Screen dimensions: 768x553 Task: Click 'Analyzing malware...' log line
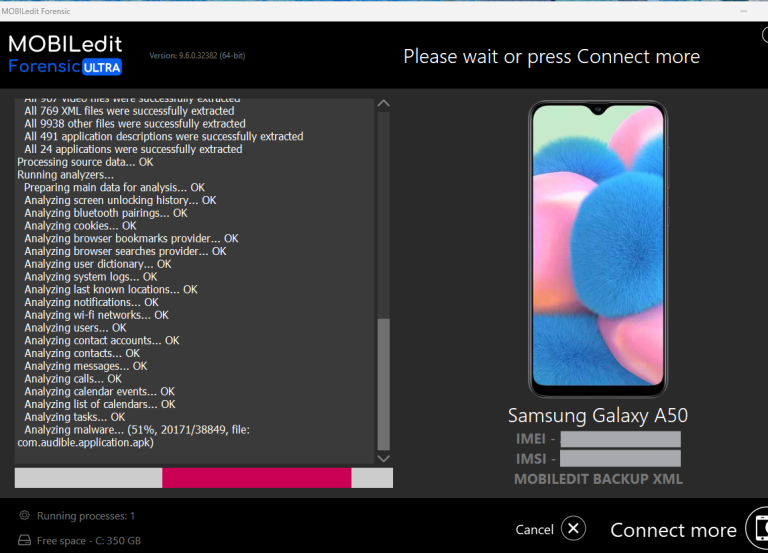point(137,430)
